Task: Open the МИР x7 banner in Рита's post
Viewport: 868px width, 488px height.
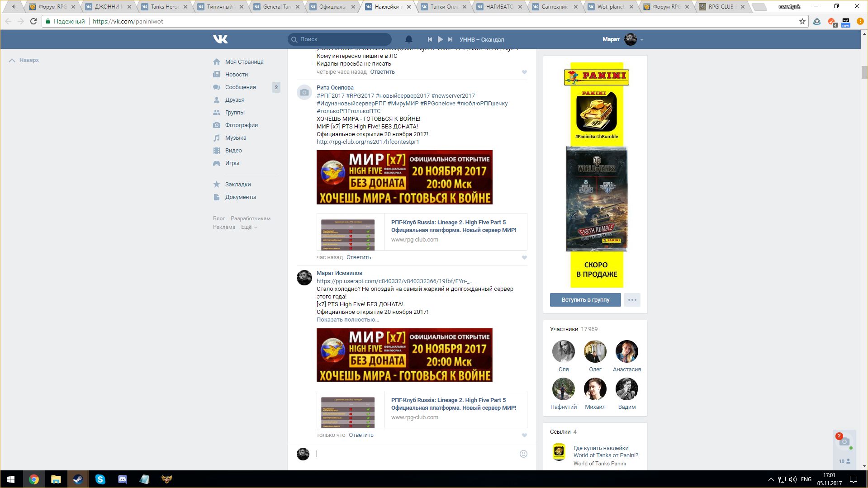Action: click(x=404, y=177)
